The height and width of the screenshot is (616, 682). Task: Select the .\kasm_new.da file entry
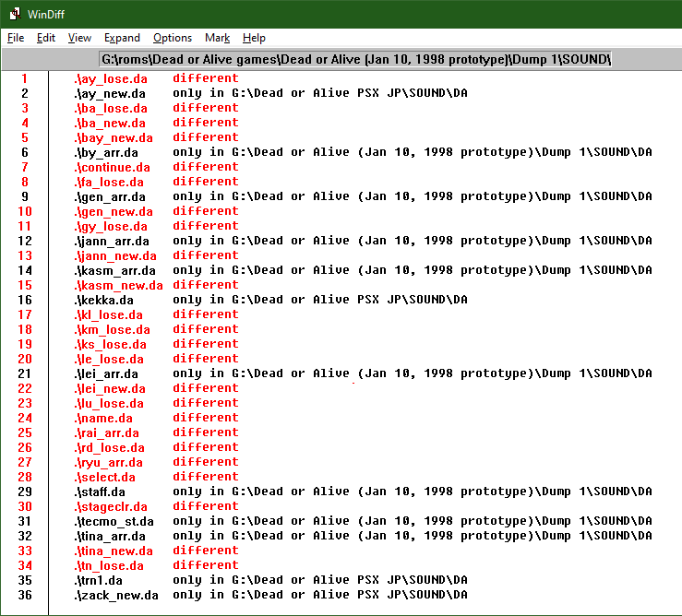(x=118, y=286)
